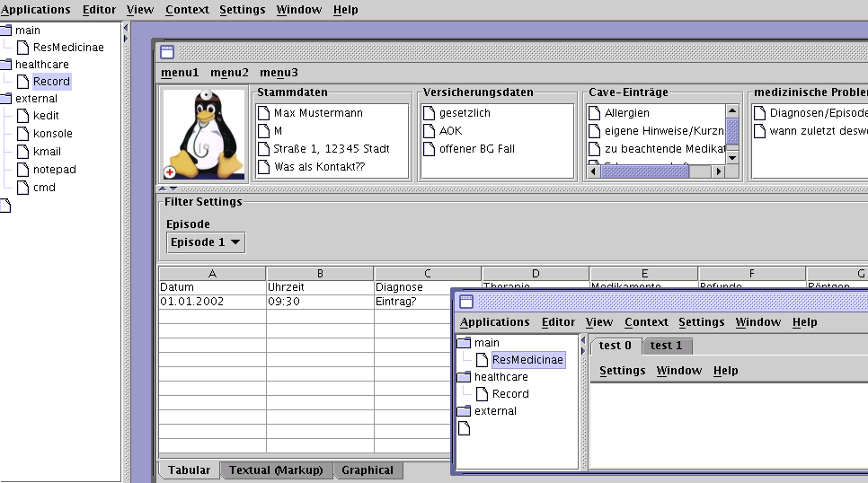Click the AOK insurance entry icon
This screenshot has height=483, width=868.
[429, 131]
